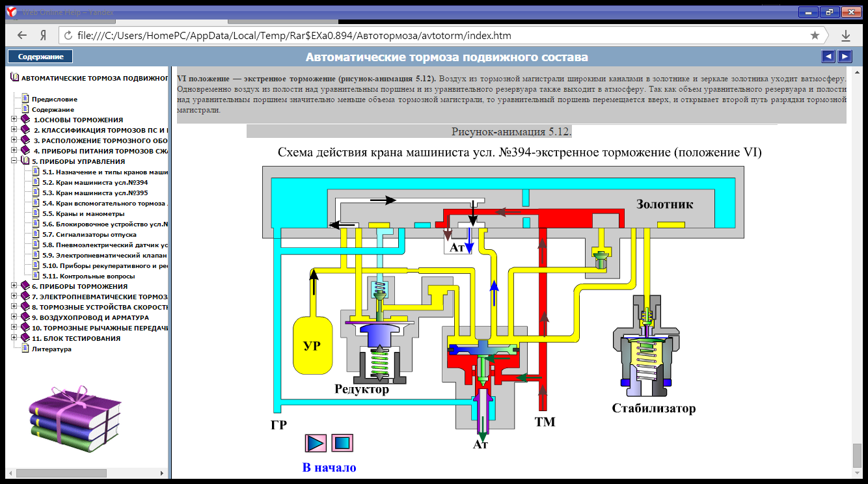Click the '1.ОСНОВЫ ТОРМОЖЕНИЯ' label
Screen dimensions: 868x484
pos(78,120)
